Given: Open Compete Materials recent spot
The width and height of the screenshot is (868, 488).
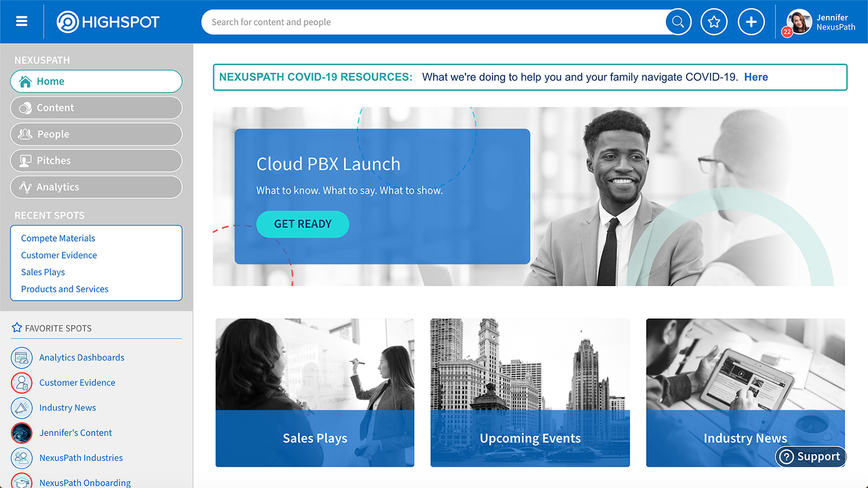Looking at the screenshot, I should click(58, 238).
